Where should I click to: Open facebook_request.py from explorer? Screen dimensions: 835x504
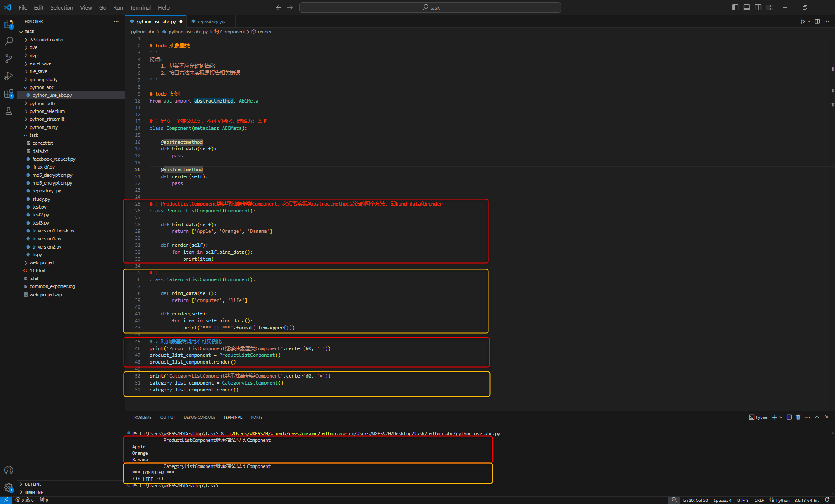pos(71,159)
